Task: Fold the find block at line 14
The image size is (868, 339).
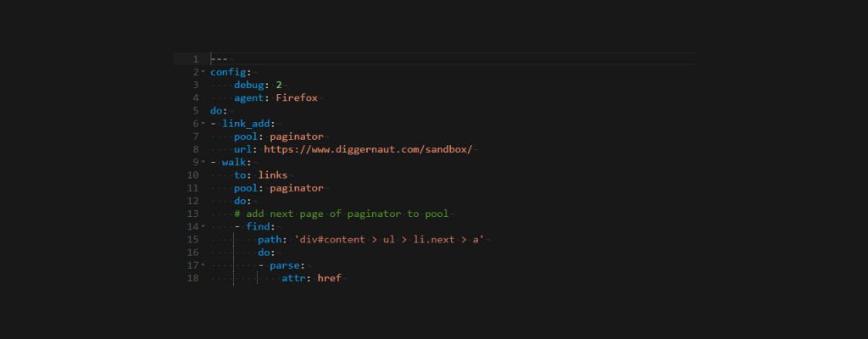Action: [x=203, y=226]
